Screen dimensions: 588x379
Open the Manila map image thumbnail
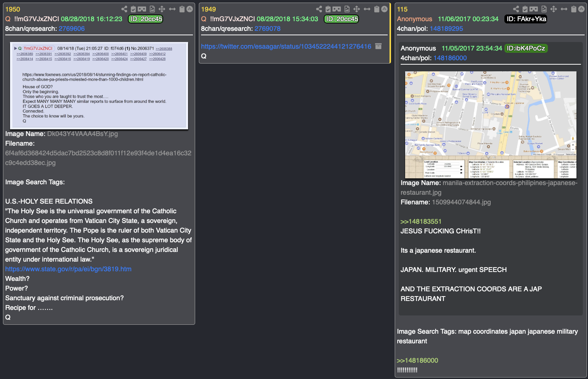tap(490, 125)
